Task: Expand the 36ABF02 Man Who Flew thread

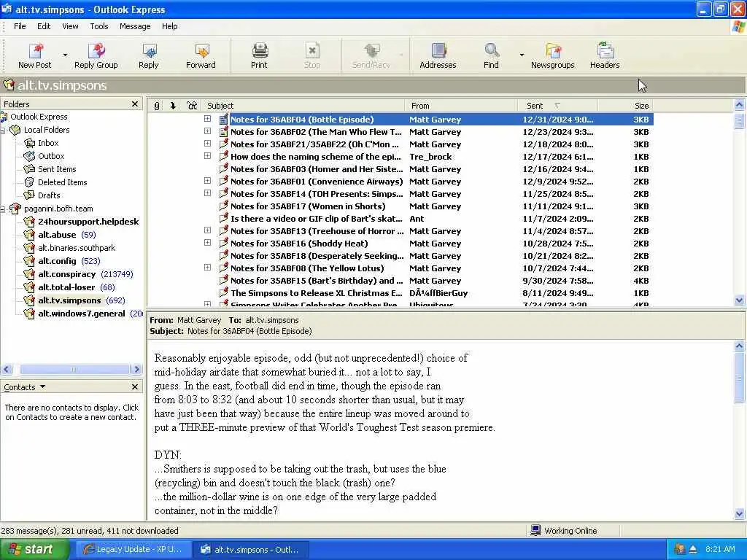Action: 207,131
